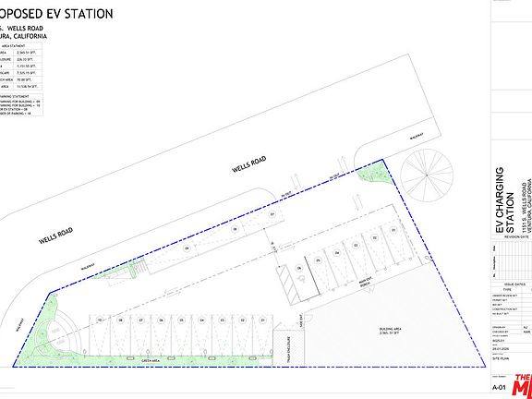Viewport: 532px width, 399px height.
Task: Select the lower-left Wells Road label
Action: coord(55,236)
